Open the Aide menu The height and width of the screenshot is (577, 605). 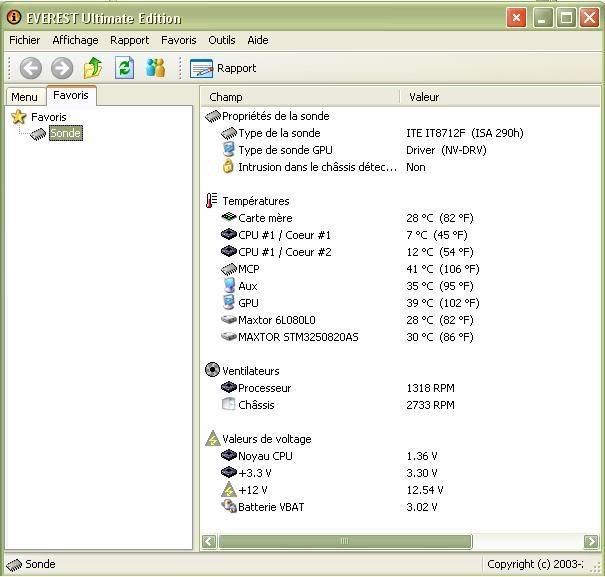(x=257, y=40)
